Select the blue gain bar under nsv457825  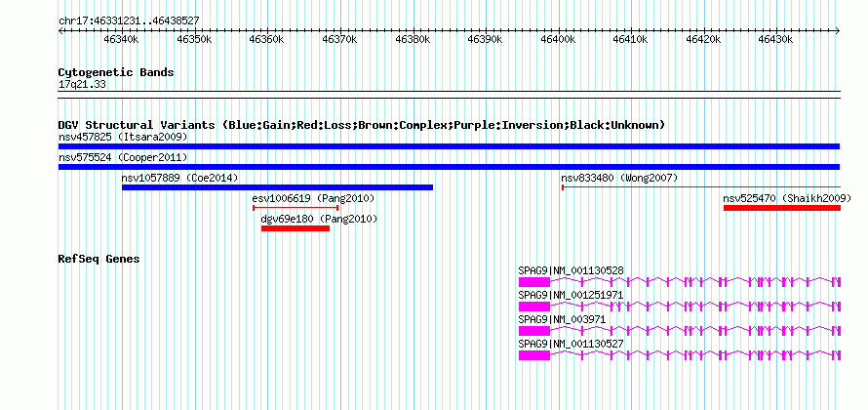pos(449,146)
